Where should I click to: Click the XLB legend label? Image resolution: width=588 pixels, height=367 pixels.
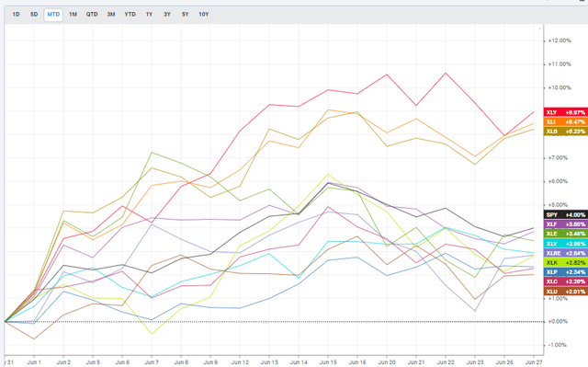[x=566, y=132]
